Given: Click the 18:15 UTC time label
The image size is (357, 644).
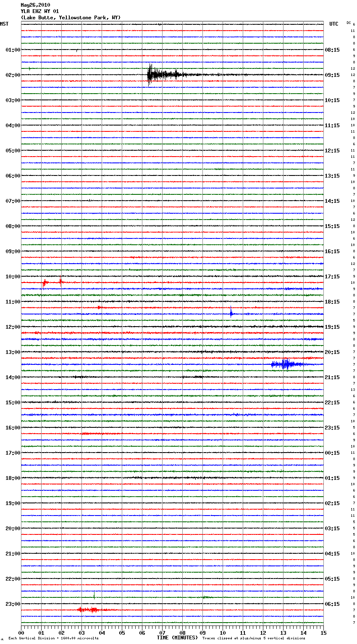Looking at the screenshot, I should click(332, 302).
